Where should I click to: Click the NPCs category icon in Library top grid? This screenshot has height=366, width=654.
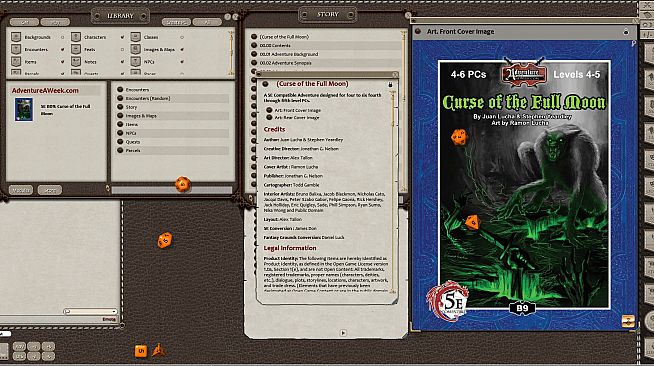click(x=135, y=62)
